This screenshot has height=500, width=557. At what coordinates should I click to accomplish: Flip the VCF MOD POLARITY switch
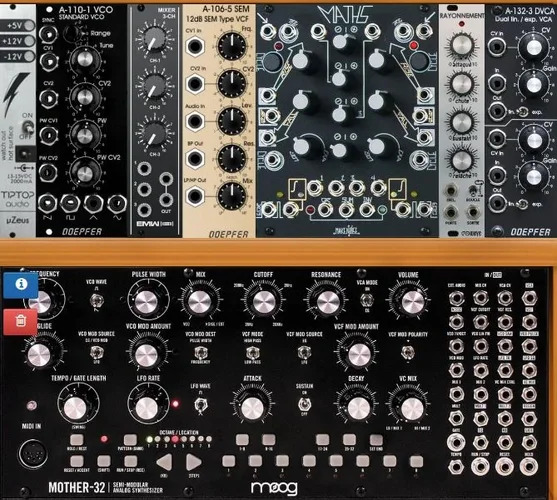pyautogui.click(x=407, y=352)
